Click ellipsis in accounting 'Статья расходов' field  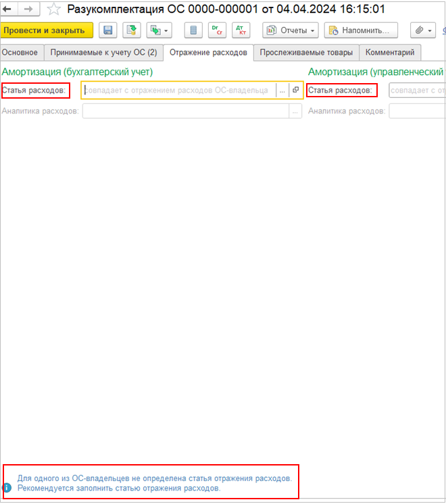pyautogui.click(x=282, y=91)
